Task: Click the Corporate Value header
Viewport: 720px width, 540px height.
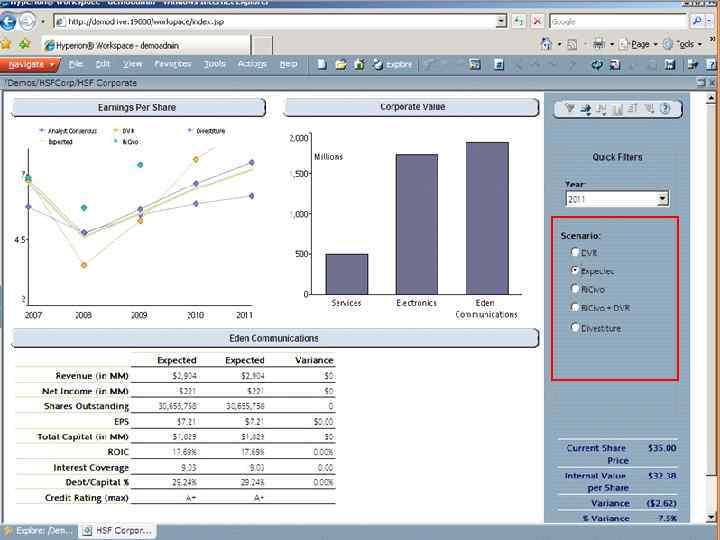Action: pos(411,107)
